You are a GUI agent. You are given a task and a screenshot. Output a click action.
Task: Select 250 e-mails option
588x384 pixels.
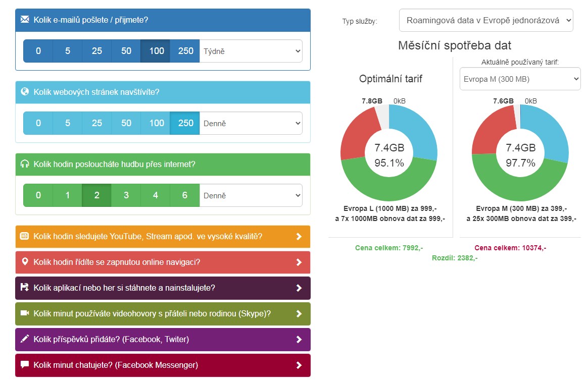[185, 51]
